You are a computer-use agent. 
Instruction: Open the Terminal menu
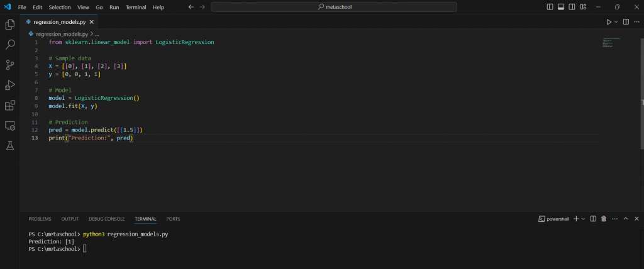coord(136,7)
